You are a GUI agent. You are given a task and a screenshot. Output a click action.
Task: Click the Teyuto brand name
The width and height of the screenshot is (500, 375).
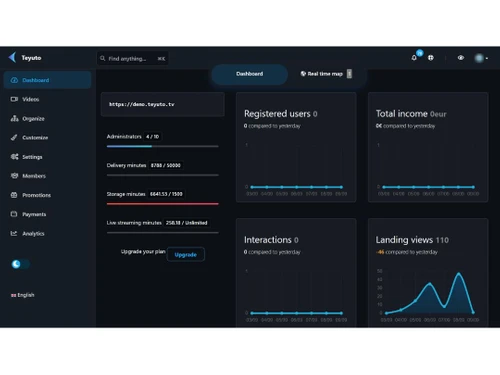31,58
